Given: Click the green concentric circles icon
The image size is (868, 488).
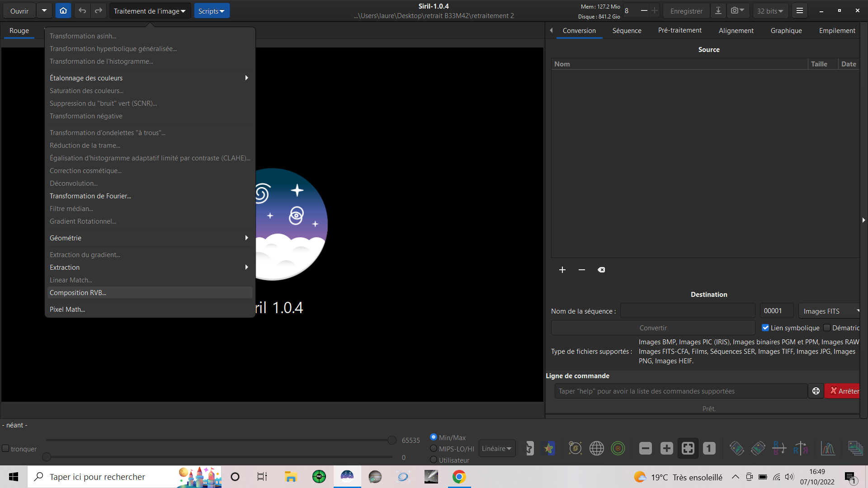Looking at the screenshot, I should click(x=618, y=448).
